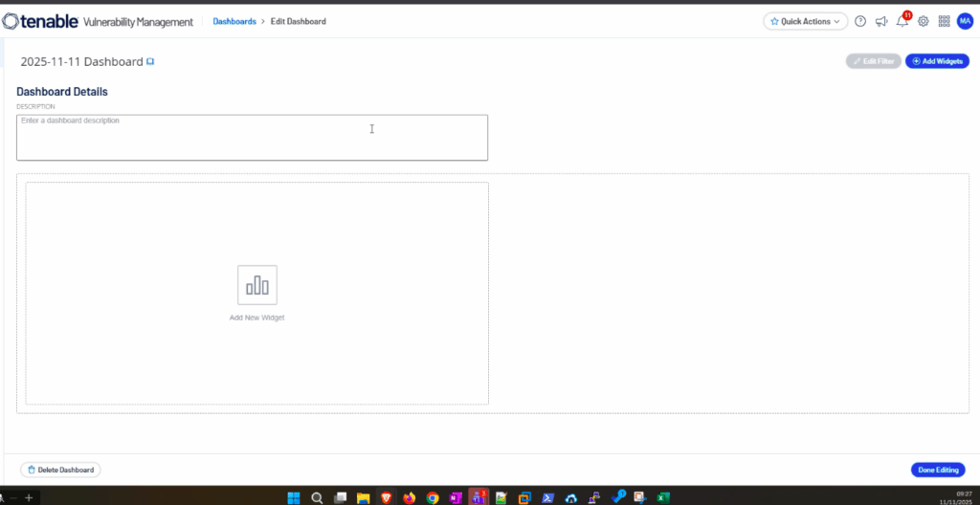Open the help question mark icon

pos(860,21)
